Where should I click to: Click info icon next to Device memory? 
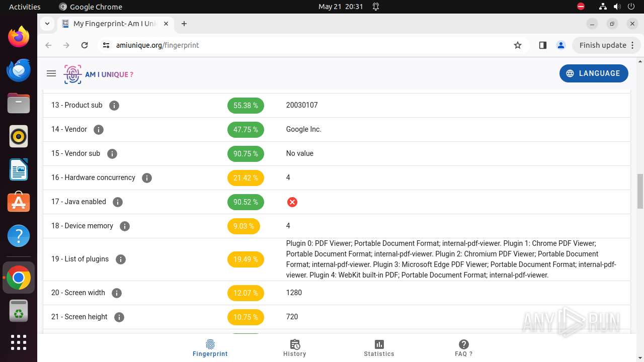tap(125, 226)
